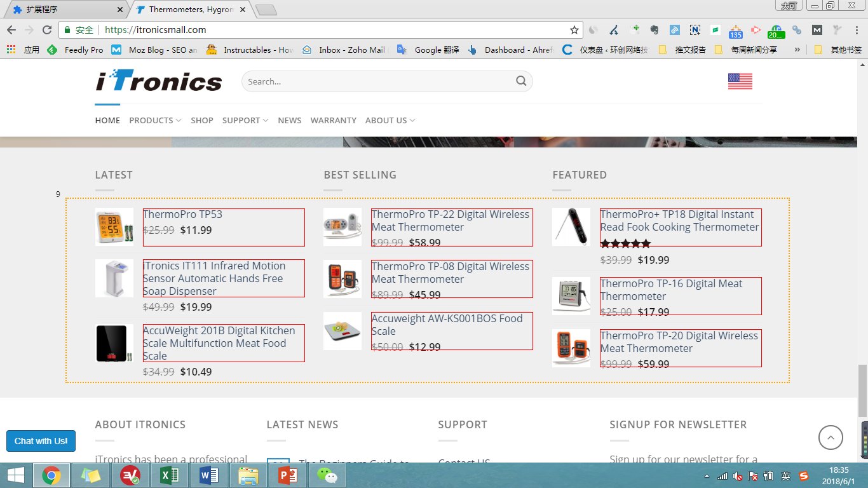The image size is (868, 488).
Task: Click the scroll-to-top arrow button
Action: (831, 437)
